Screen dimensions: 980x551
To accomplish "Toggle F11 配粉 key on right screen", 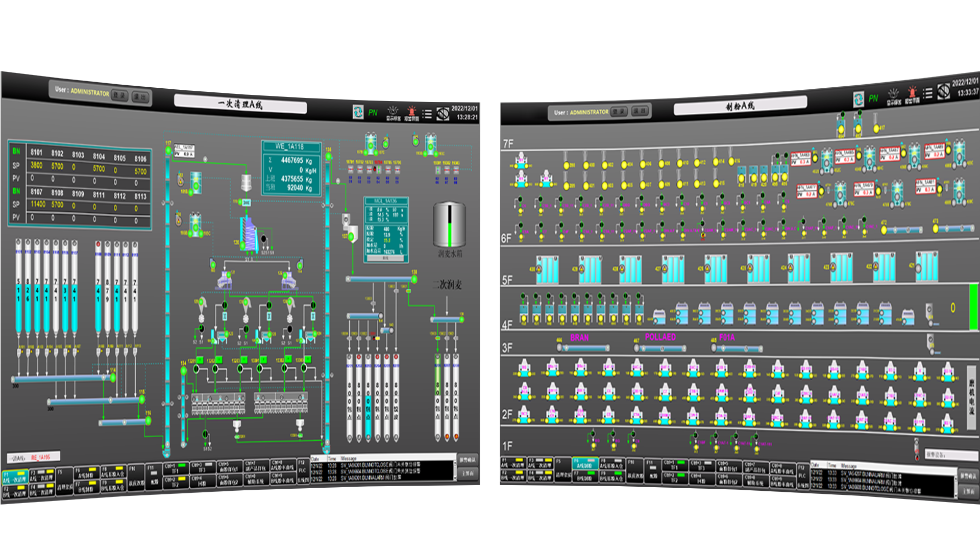I will (x=653, y=469).
